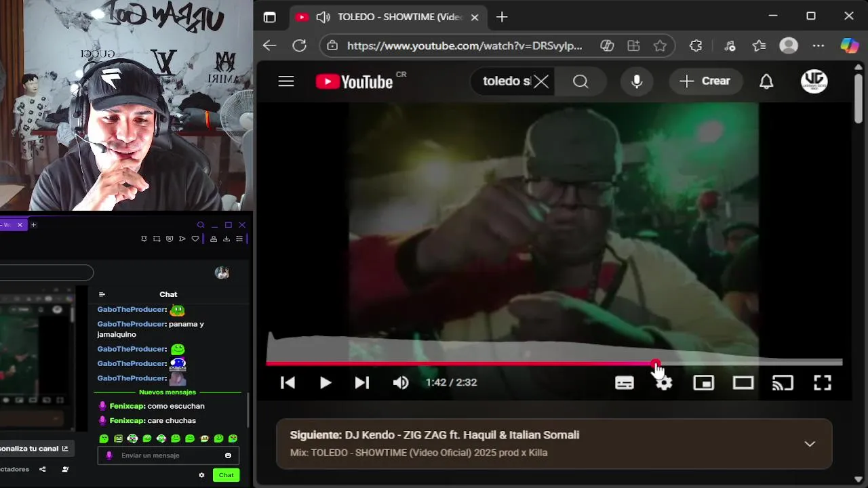Mute the YouTube player volume

401,383
